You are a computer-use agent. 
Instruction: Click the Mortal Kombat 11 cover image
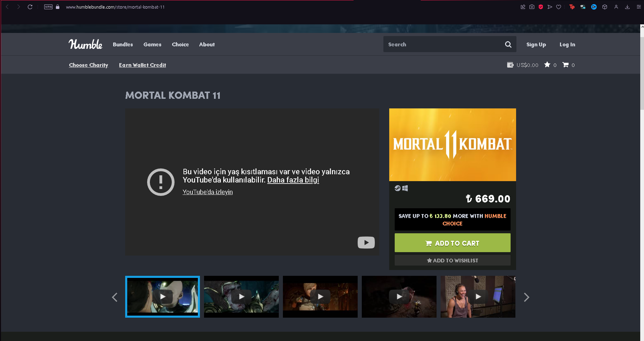453,145
